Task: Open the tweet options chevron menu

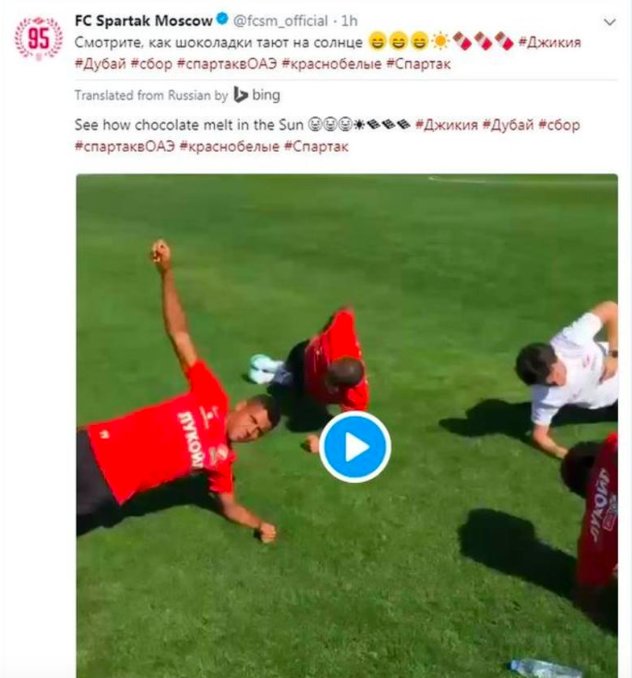Action: point(610,22)
